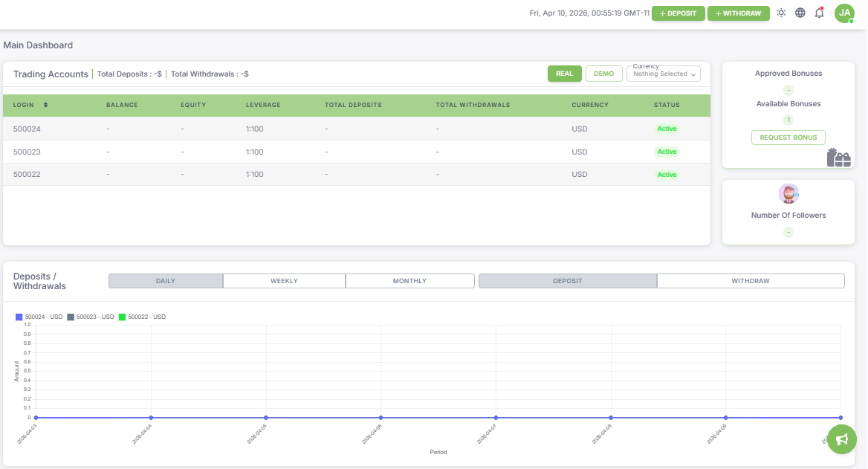Click the gift box bonus icon
This screenshot has height=469, width=868.
click(x=839, y=158)
